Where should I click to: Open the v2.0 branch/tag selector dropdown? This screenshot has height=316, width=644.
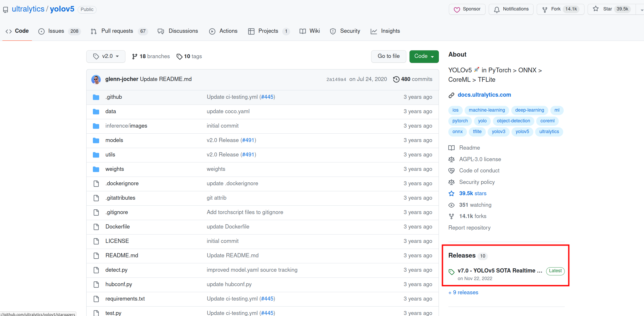tap(106, 56)
